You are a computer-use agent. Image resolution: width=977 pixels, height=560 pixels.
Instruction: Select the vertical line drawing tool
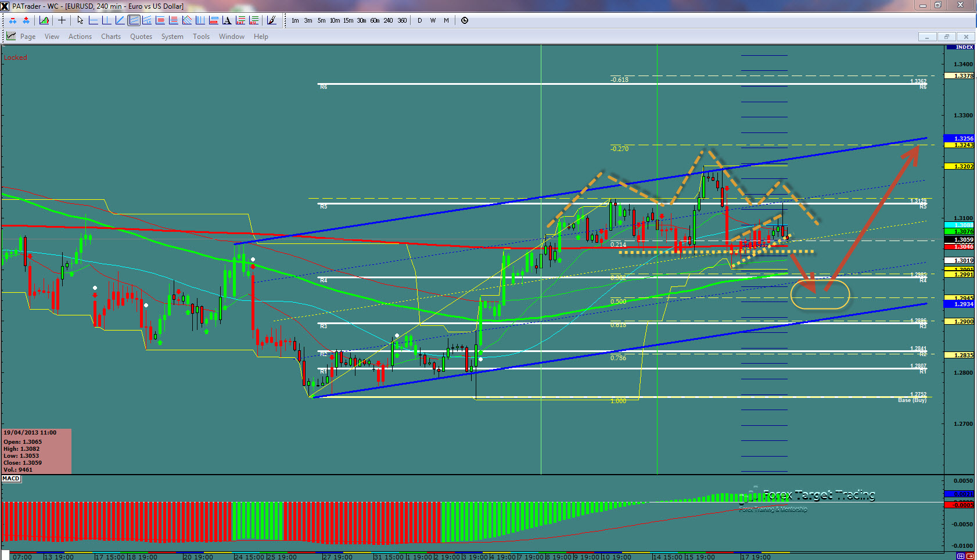tap(106, 20)
